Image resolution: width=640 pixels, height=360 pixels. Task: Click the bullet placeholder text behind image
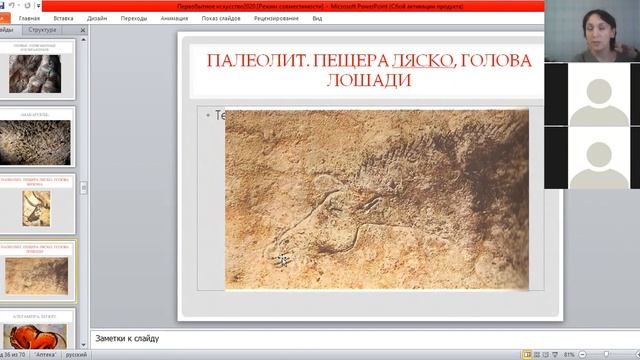point(220,116)
